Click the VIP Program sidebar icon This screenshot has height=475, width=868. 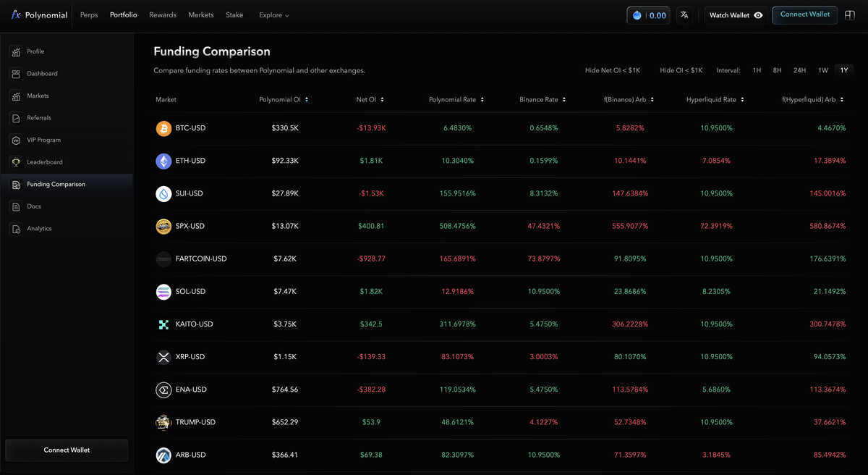click(x=16, y=140)
